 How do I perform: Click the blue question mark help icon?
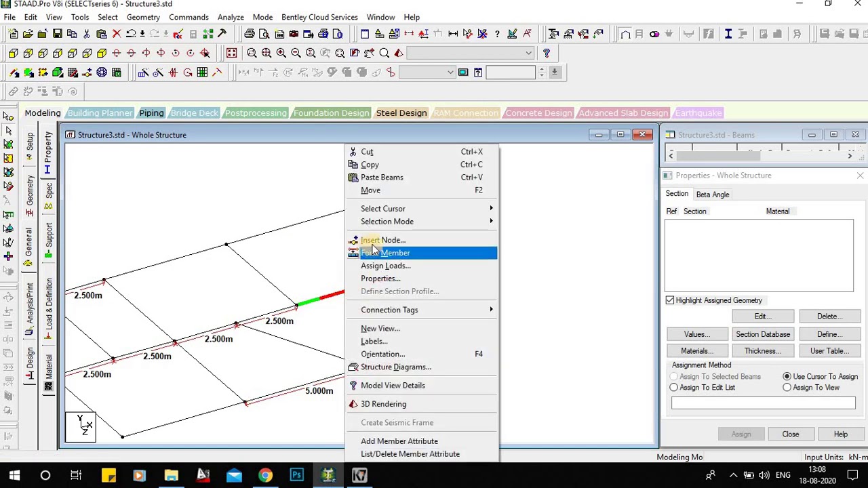[547, 53]
